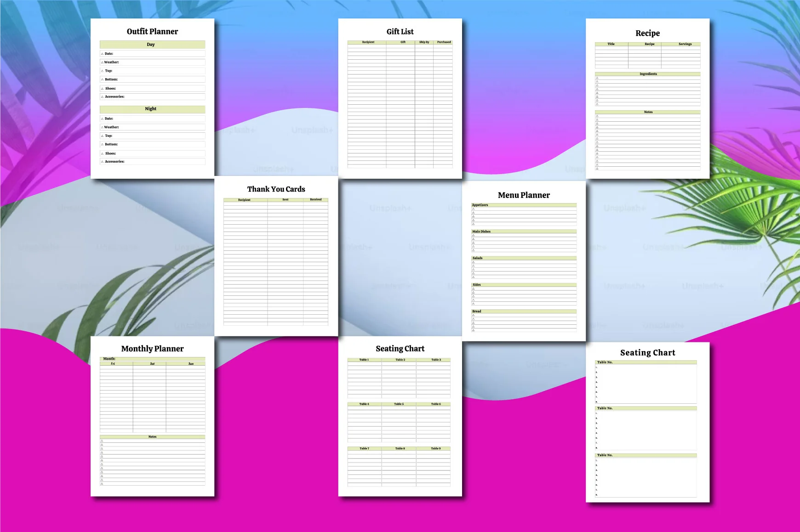Select 'Top:' row under the Day section

[152, 71]
